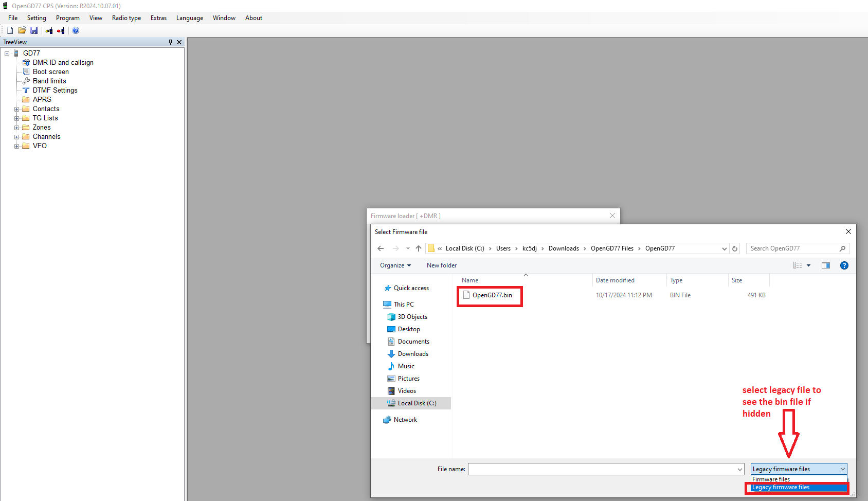Image resolution: width=868 pixels, height=501 pixels.
Task: Go up one folder level
Action: tap(419, 248)
